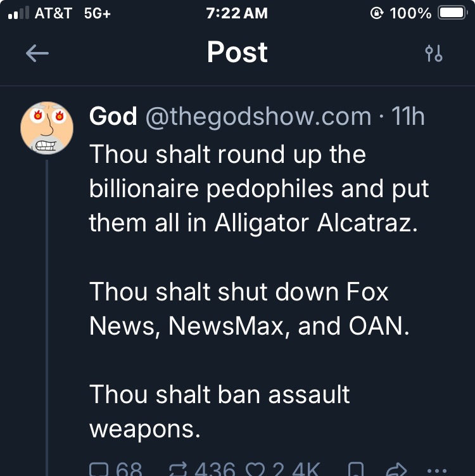Image resolution: width=475 pixels, height=476 pixels.
Task: Open the three-dot more options menu
Action: tap(433, 470)
